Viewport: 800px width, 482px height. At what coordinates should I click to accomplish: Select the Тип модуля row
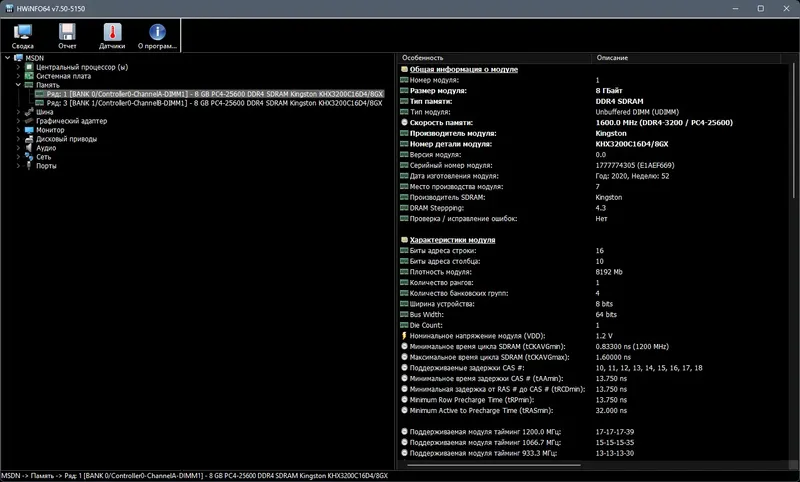[592, 112]
